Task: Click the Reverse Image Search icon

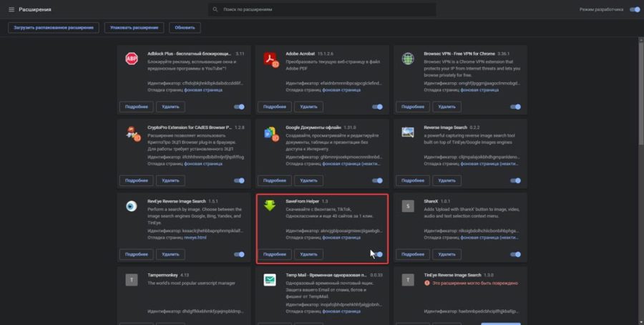Action: 408,132
